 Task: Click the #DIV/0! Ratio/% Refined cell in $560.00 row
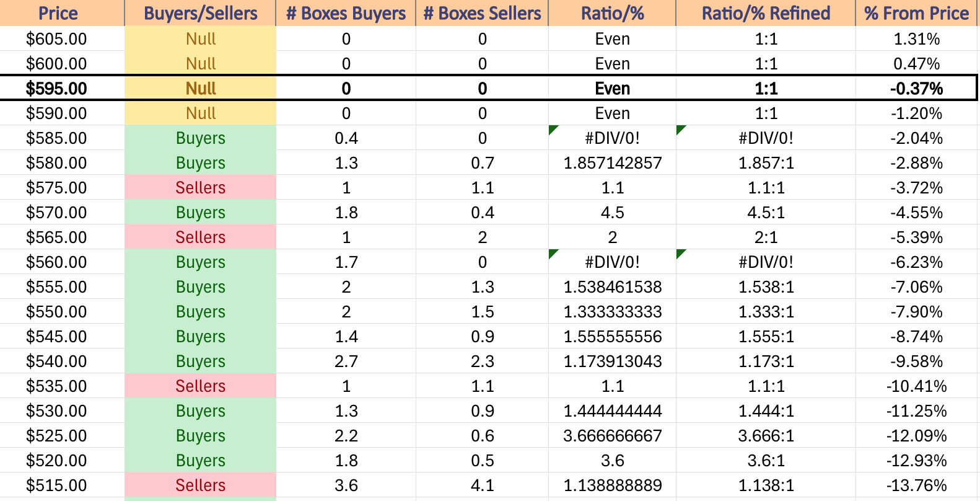[766, 262]
